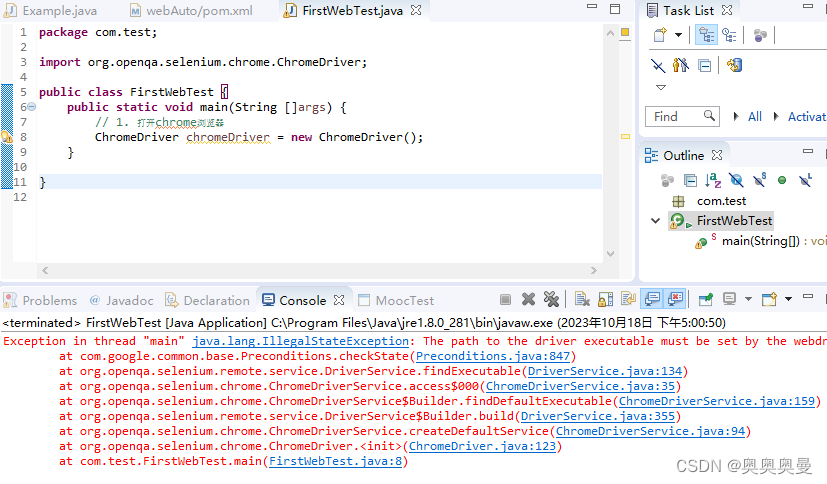The image size is (827, 484).
Task: Open the Open Console dropdown arrow
Action: 788,299
